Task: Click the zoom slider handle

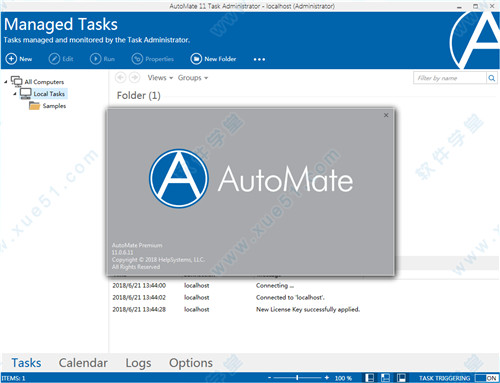Action: tap(297, 378)
